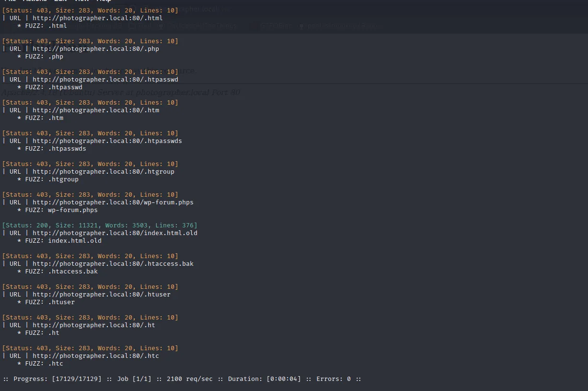Open the Help menu

(104, 1)
